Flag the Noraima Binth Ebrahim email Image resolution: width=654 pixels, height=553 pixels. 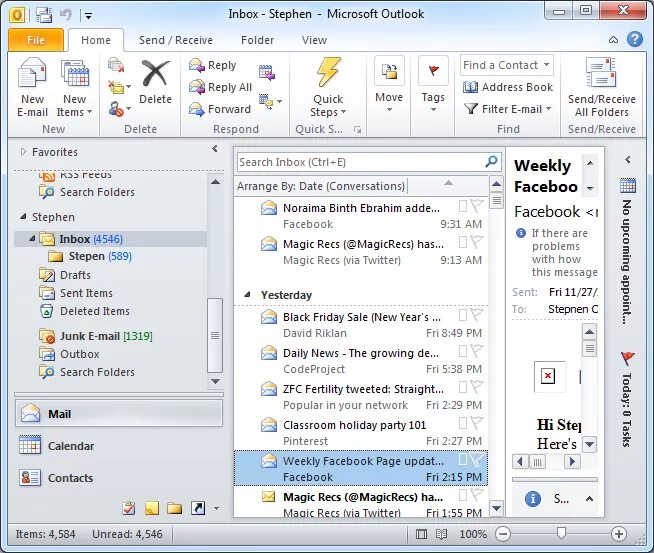tap(476, 205)
